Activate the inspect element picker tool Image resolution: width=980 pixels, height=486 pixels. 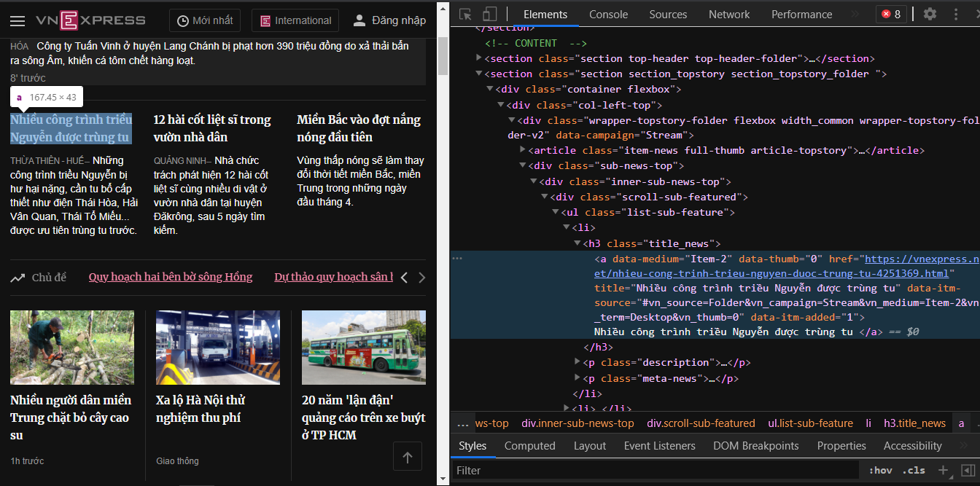pos(466,14)
